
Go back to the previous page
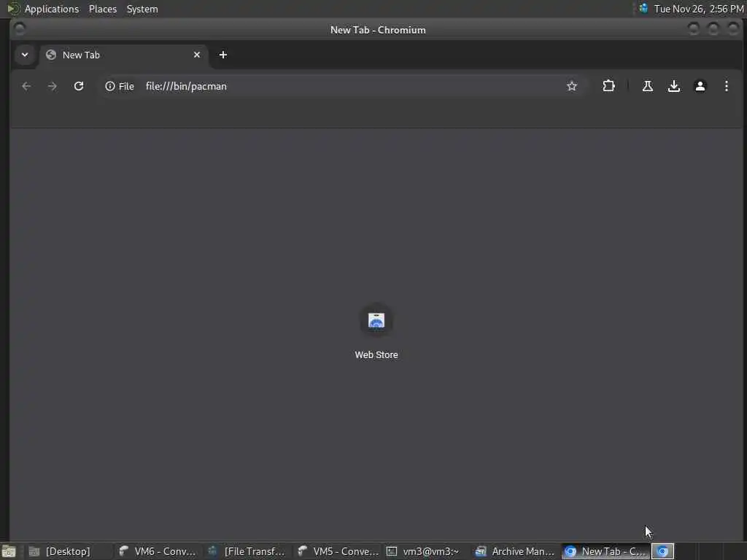pos(26,86)
